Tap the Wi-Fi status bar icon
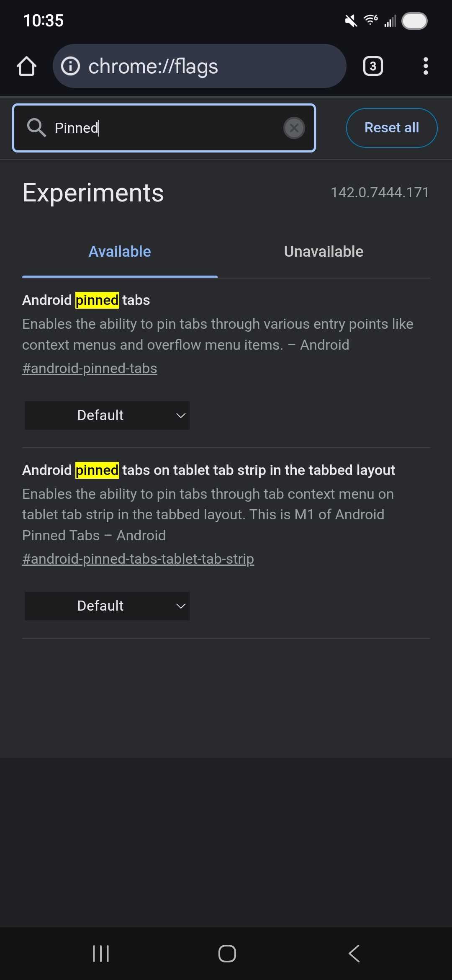452x980 pixels. point(370,20)
